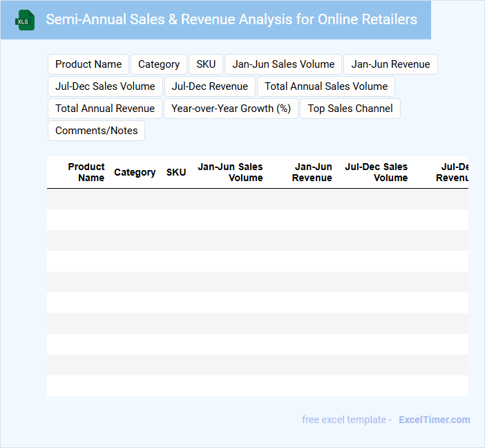Open the ExcelTimer.com link
The height and width of the screenshot is (448, 485).
coord(434,420)
